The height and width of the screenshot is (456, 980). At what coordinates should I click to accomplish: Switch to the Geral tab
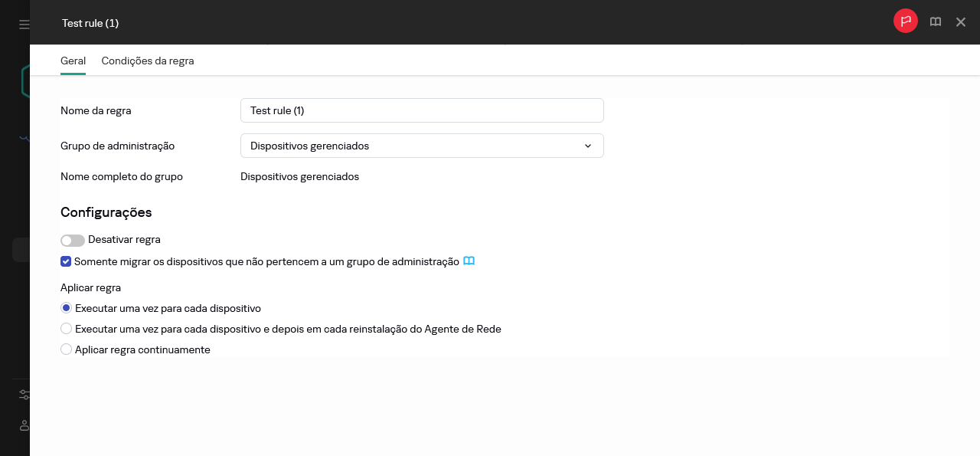73,61
